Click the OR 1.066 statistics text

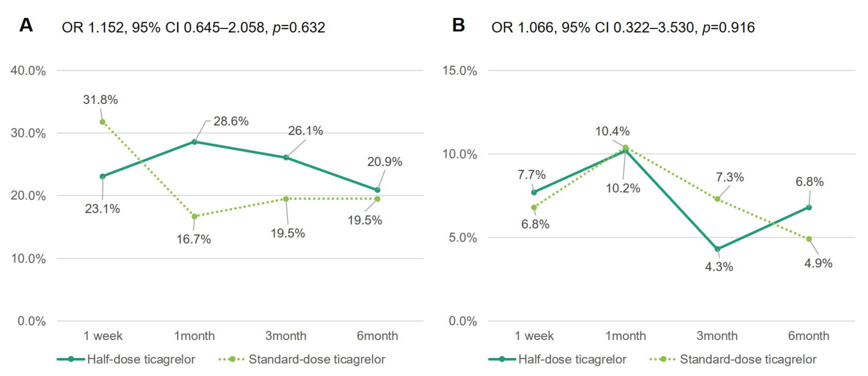coord(623,27)
